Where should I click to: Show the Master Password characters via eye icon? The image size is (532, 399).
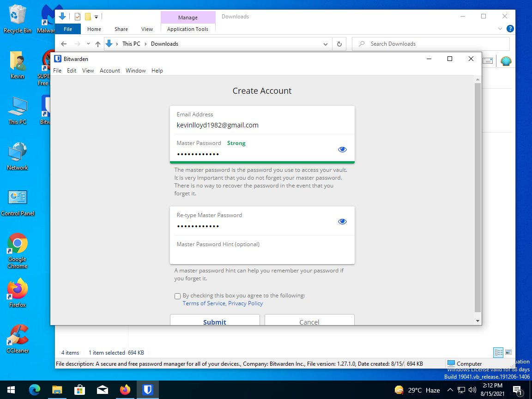click(342, 149)
